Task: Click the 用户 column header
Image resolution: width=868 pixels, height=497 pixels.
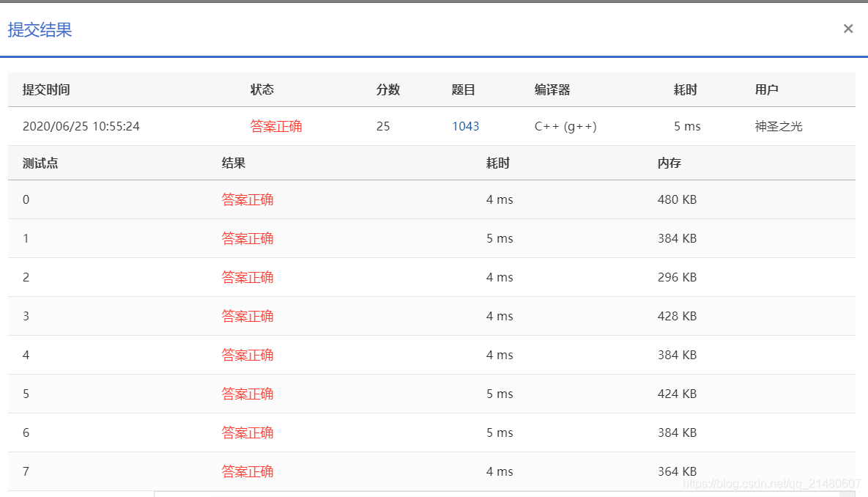Action: click(767, 89)
